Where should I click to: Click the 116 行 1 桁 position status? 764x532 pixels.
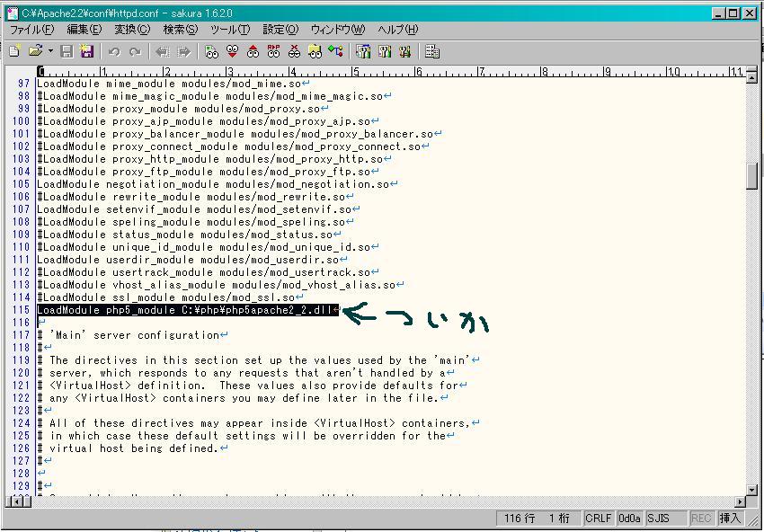coord(539,519)
